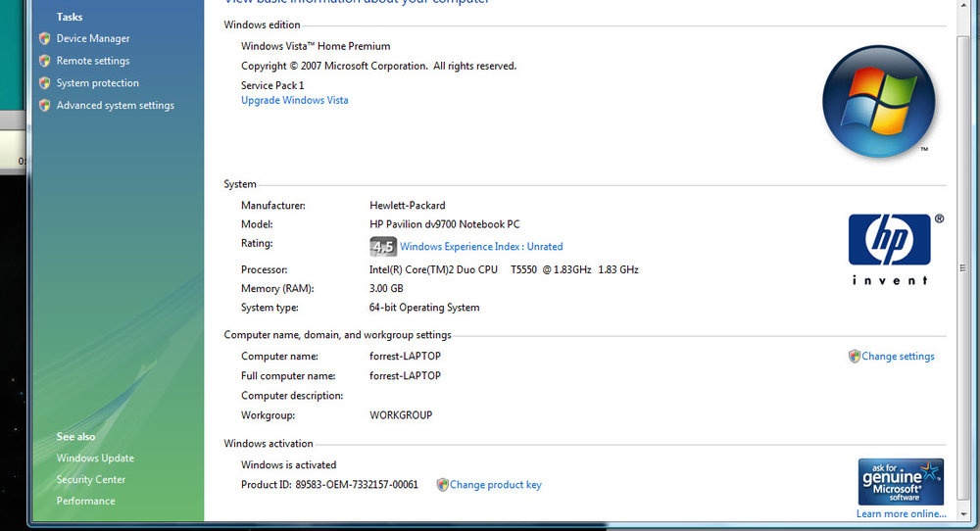Select the Microsoft copyright 2007 line

pos(378,67)
